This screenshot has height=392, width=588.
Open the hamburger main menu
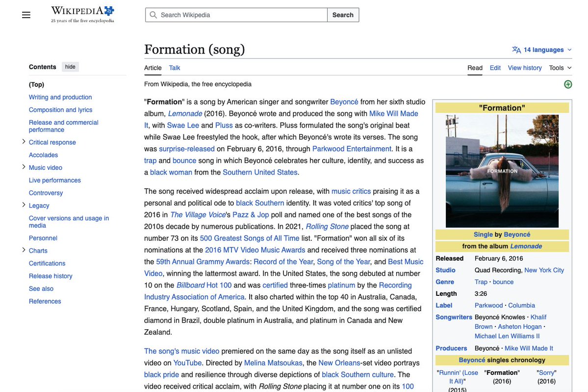[26, 15]
